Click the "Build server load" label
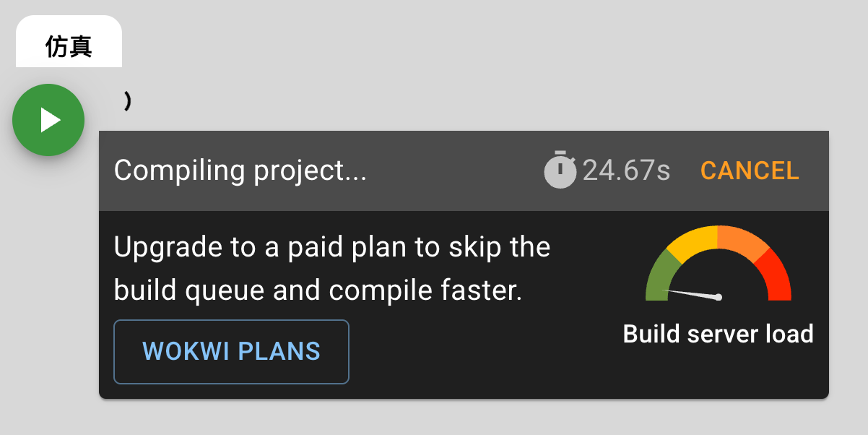Image resolution: width=868 pixels, height=435 pixels. point(718,334)
